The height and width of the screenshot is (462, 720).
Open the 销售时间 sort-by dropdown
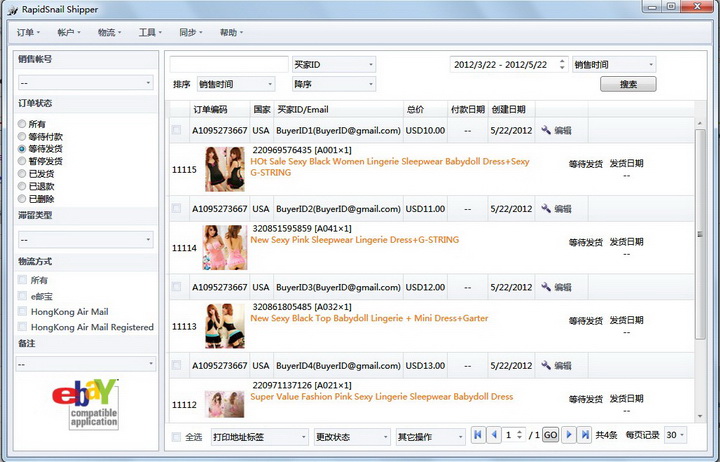click(236, 84)
